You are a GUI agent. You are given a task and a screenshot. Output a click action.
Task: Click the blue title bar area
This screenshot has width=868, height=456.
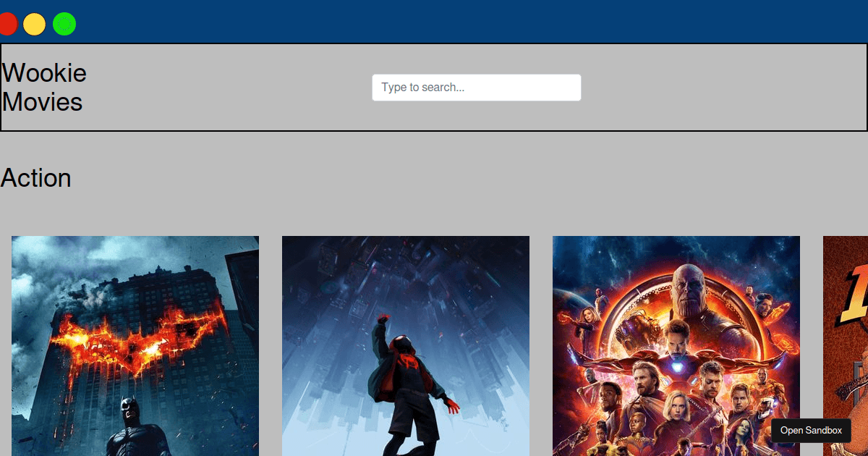(x=434, y=22)
